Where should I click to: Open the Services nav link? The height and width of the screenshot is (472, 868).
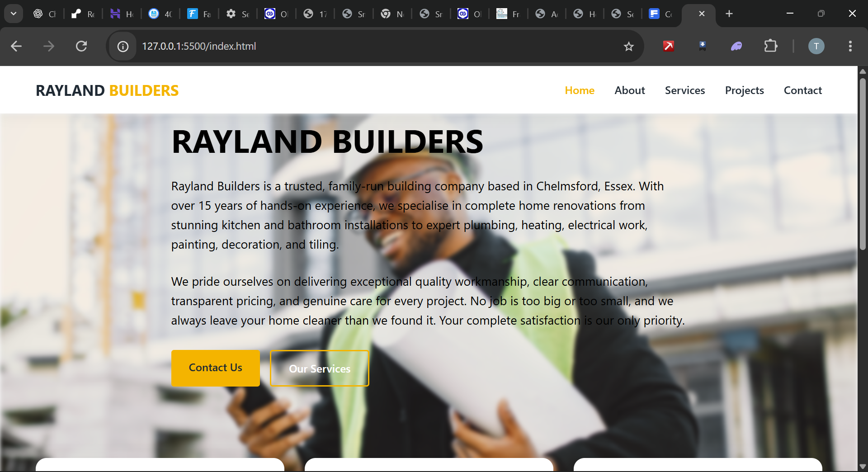pos(685,90)
